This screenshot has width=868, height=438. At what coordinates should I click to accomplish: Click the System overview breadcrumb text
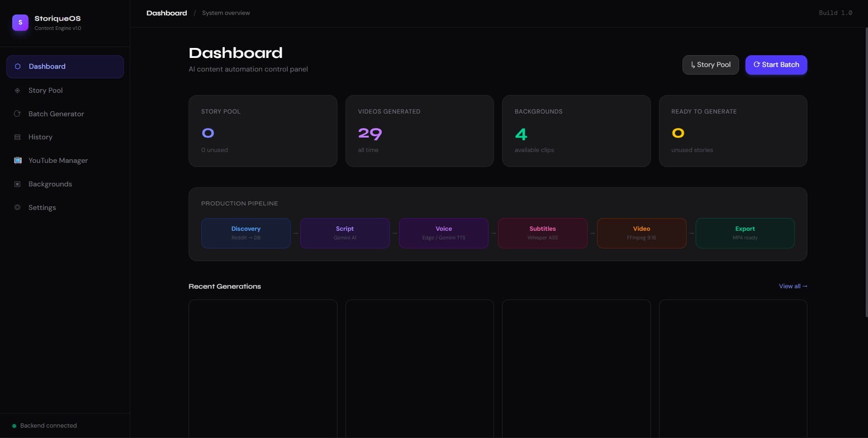226,13
